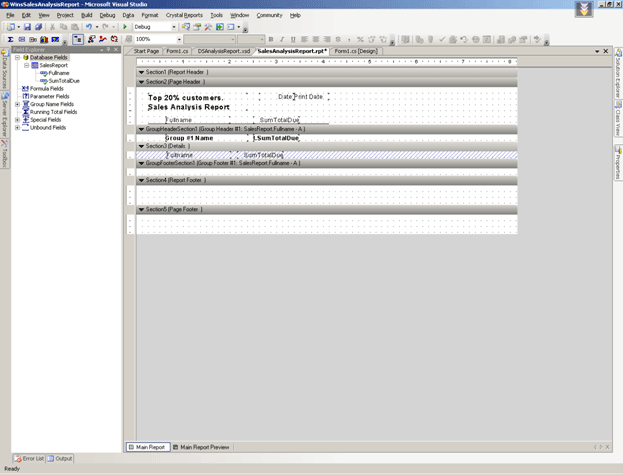Image resolution: width=623 pixels, height=475 pixels.
Task: Select the Sales Analysis Report title text
Action: point(188,107)
